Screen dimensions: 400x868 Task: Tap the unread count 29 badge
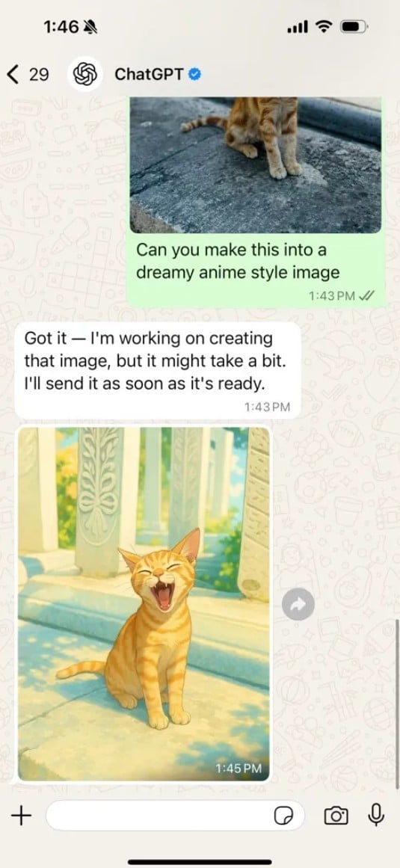pos(39,74)
